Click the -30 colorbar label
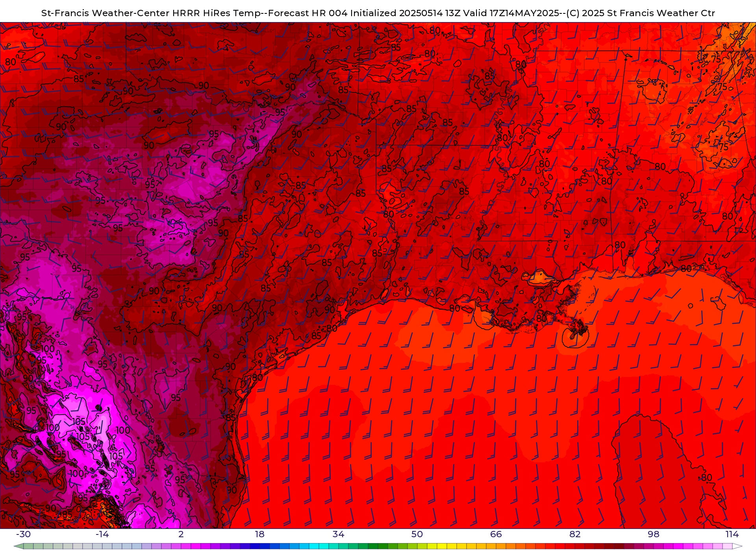The width and height of the screenshot is (756, 551). [23, 534]
